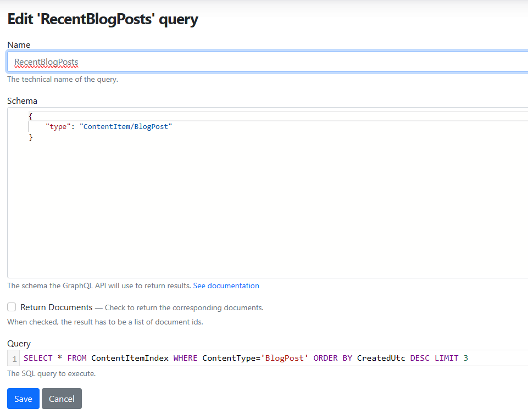This screenshot has width=528, height=420.
Task: Click the Save button
Action: click(x=23, y=399)
